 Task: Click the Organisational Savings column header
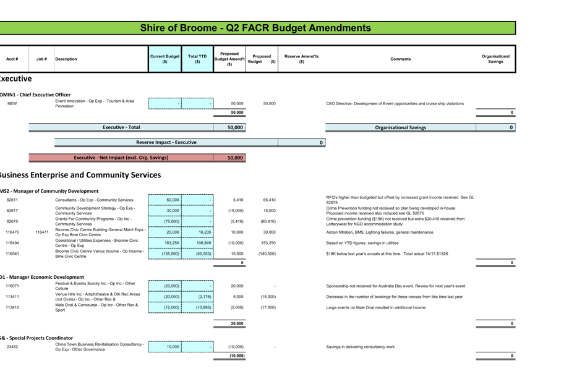(x=495, y=59)
